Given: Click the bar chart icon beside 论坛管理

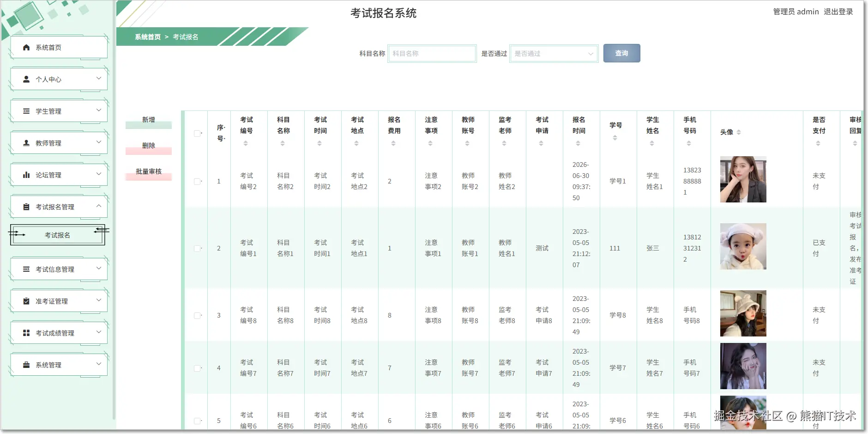Looking at the screenshot, I should point(26,175).
